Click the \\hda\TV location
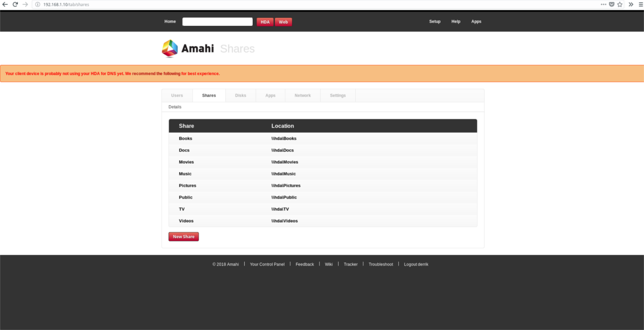 click(x=280, y=209)
